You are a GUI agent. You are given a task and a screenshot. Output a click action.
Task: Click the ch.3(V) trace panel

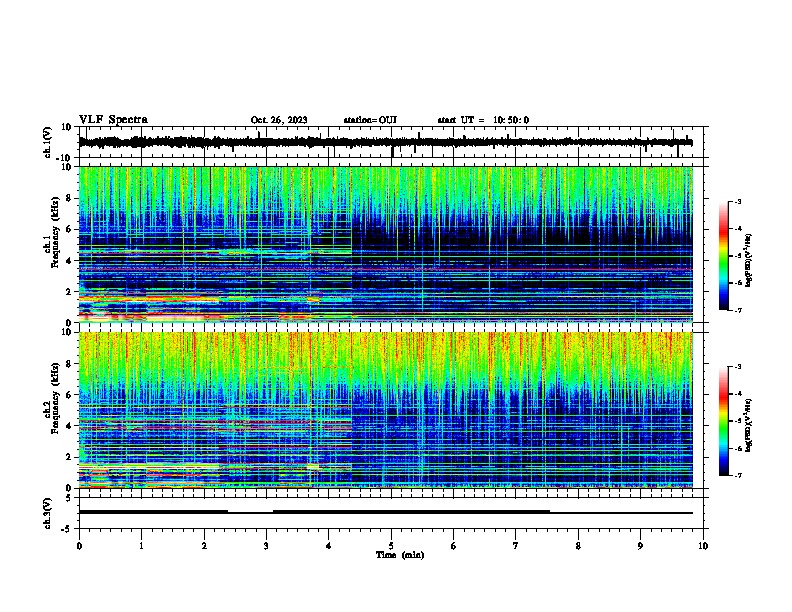coord(393,513)
